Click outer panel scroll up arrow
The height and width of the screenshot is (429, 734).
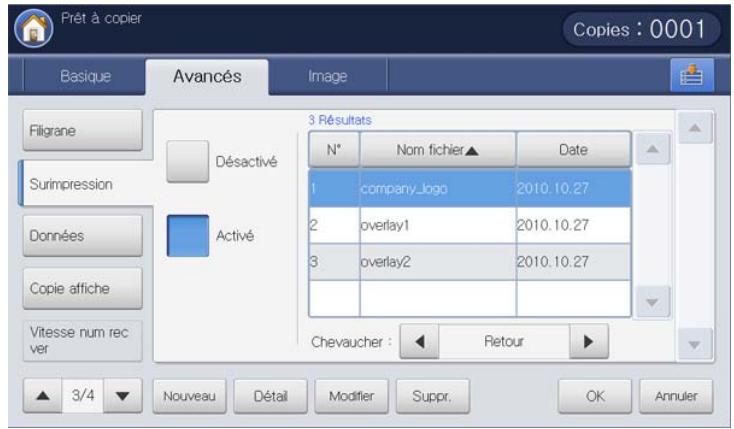click(695, 127)
